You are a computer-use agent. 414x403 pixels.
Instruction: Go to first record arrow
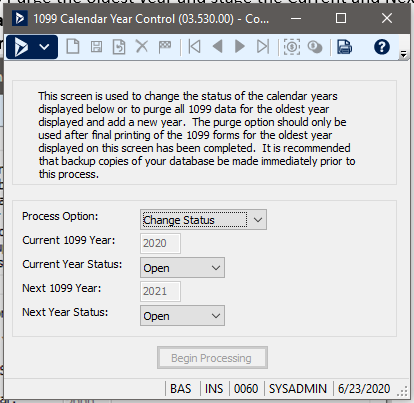coord(195,47)
